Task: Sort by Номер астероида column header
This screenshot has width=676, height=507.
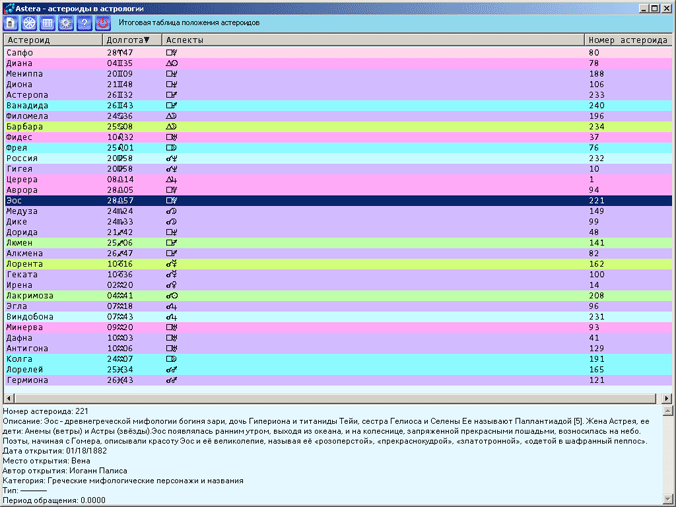Action: 628,40
